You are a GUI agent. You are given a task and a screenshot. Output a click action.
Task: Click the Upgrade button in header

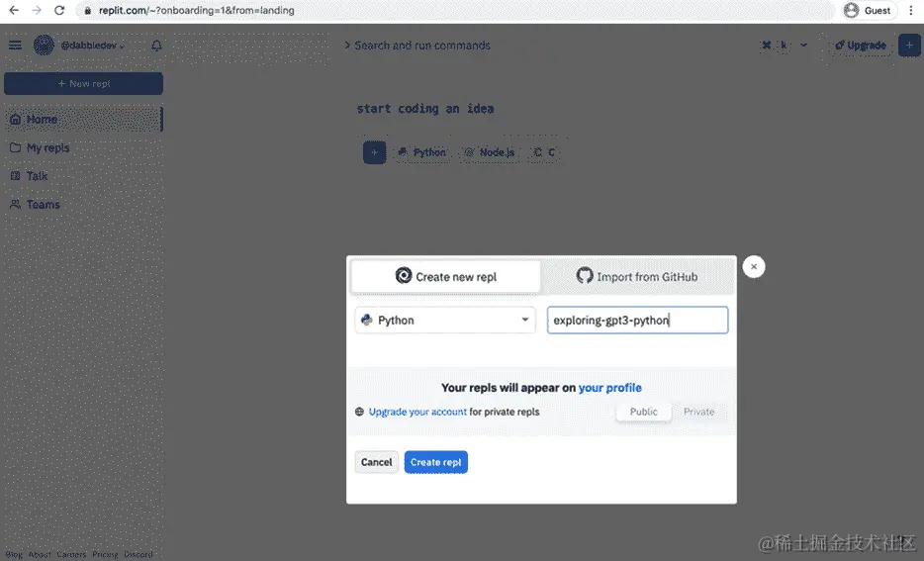[861, 46]
